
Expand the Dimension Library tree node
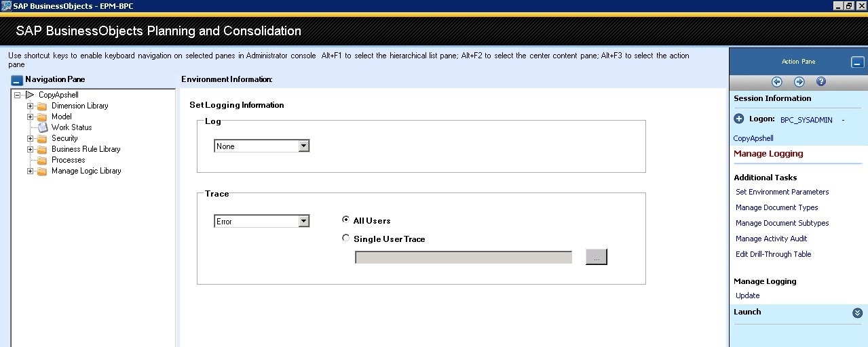[x=31, y=106]
